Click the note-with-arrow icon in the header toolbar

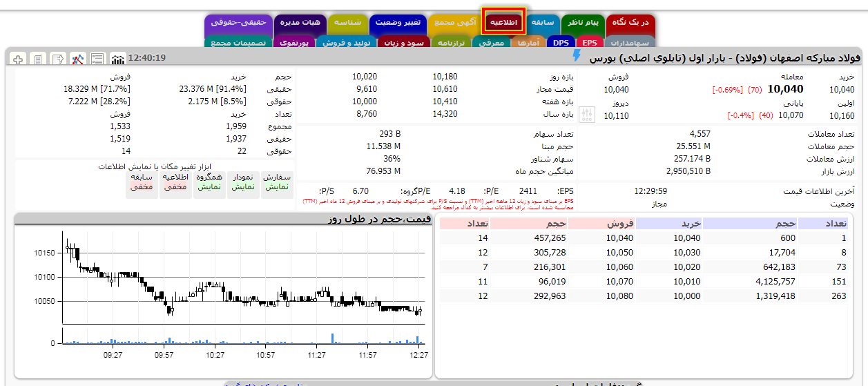[58, 59]
